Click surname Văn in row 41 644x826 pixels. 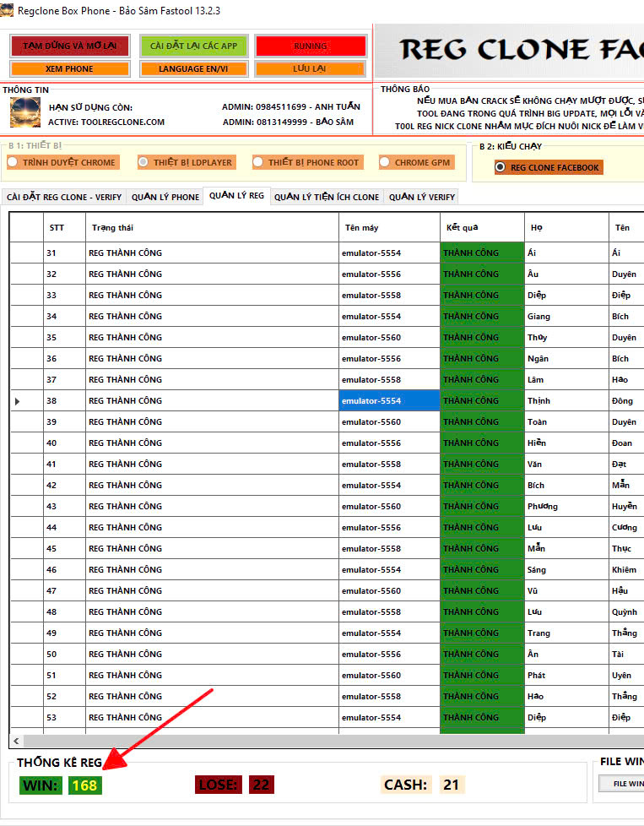pyautogui.click(x=566, y=465)
